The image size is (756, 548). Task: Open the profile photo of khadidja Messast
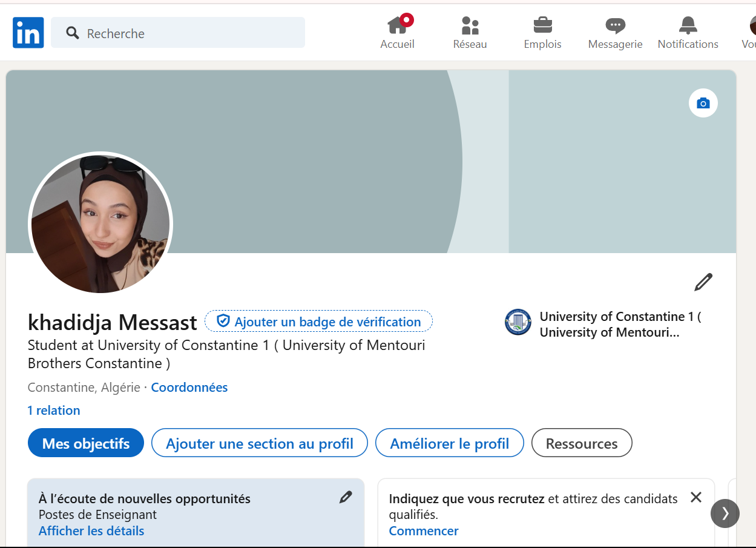pyautogui.click(x=100, y=223)
